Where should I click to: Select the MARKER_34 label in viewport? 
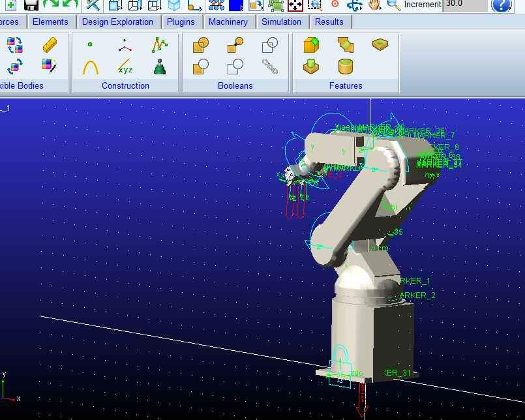pos(439,164)
